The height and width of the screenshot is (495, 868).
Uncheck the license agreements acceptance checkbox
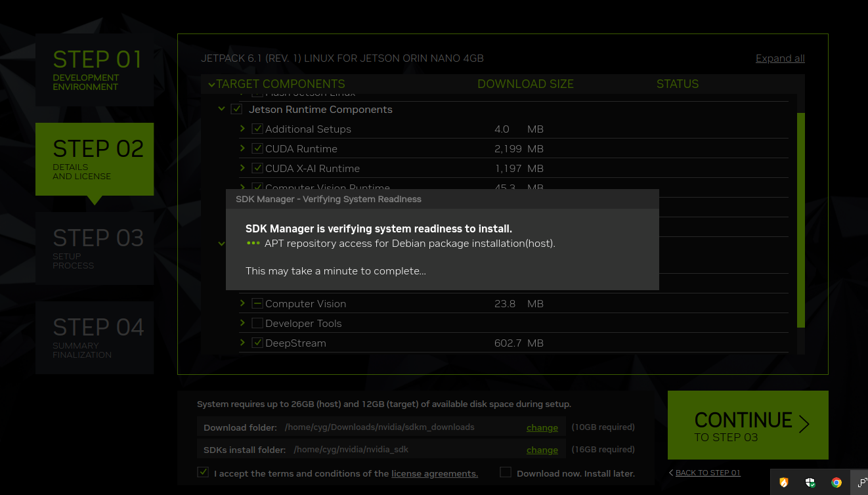(203, 472)
